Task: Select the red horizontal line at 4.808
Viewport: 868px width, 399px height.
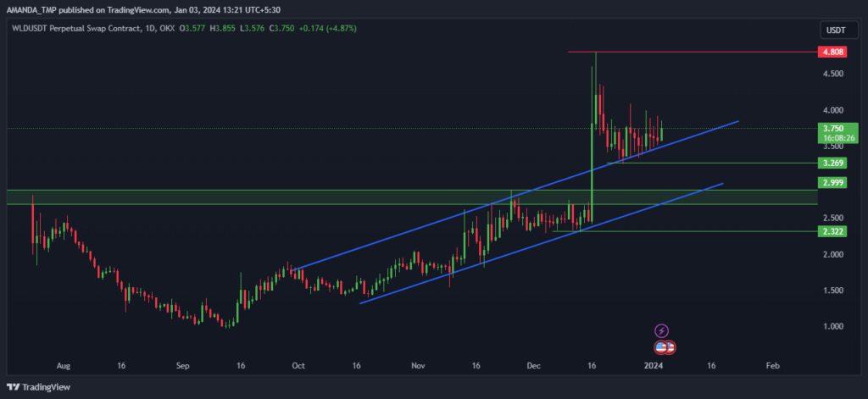Action: (692, 52)
